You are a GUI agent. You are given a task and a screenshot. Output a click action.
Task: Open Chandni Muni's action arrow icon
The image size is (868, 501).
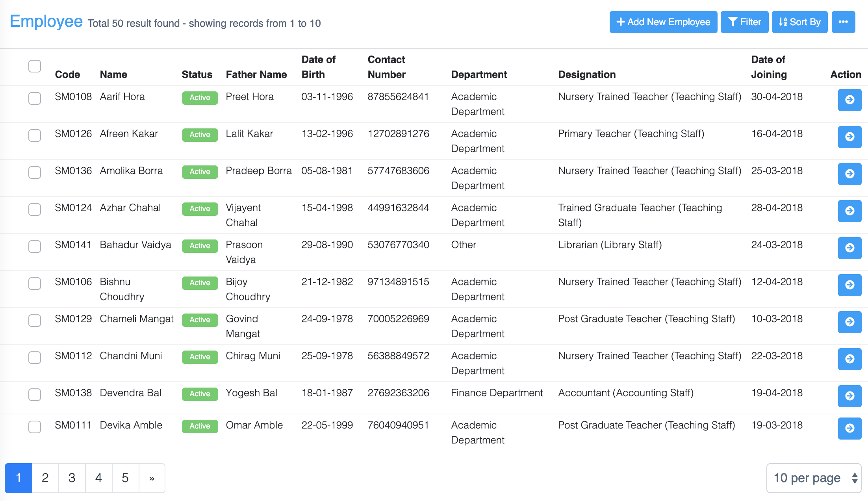[x=849, y=359]
